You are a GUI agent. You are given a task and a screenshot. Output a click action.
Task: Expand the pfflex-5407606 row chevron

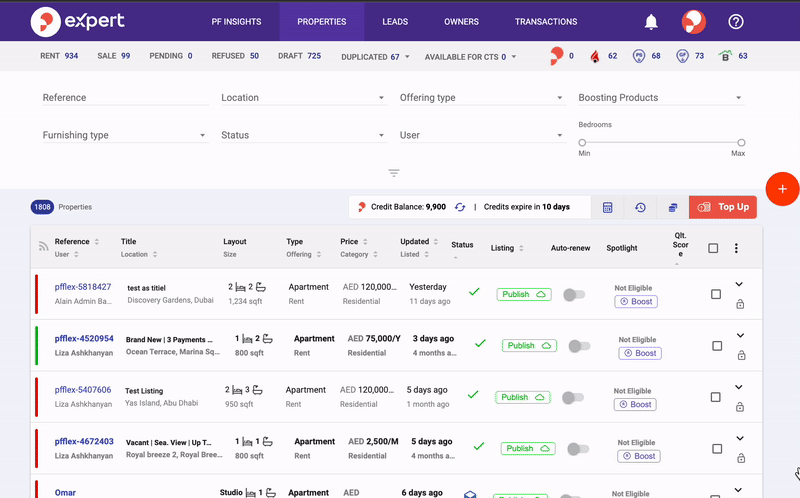739,388
